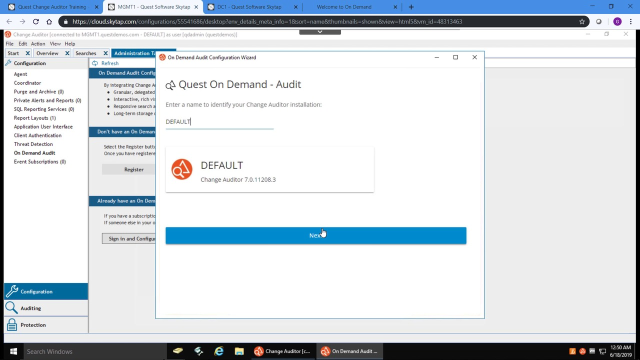Click the browser address bar URL
This screenshot has height=360, width=640.
coord(267,22)
